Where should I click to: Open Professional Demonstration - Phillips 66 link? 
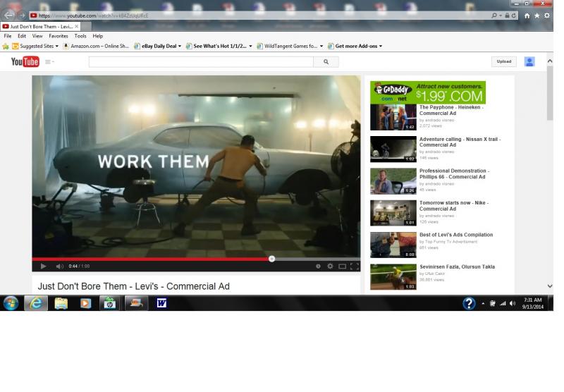454,173
